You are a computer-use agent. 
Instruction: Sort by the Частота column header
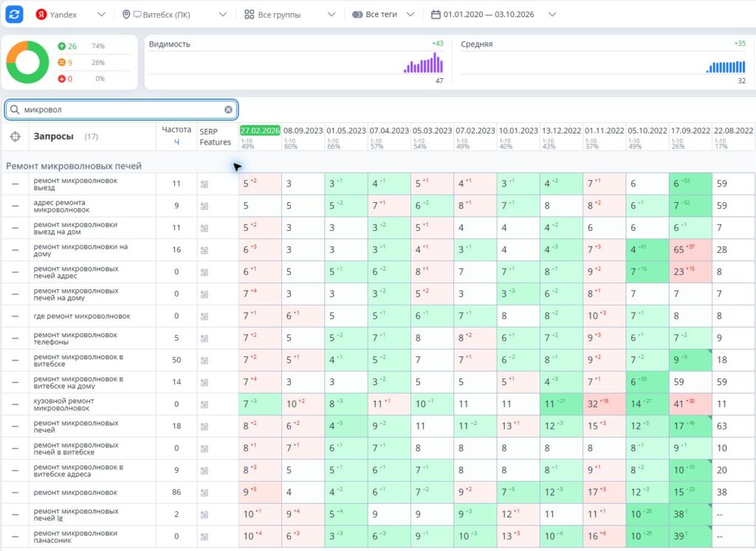[176, 130]
